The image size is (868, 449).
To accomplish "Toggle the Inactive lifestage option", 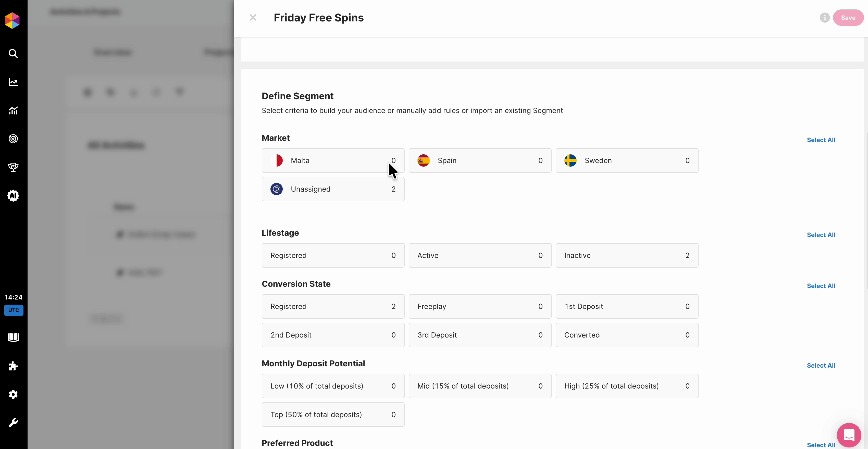I will tap(627, 255).
